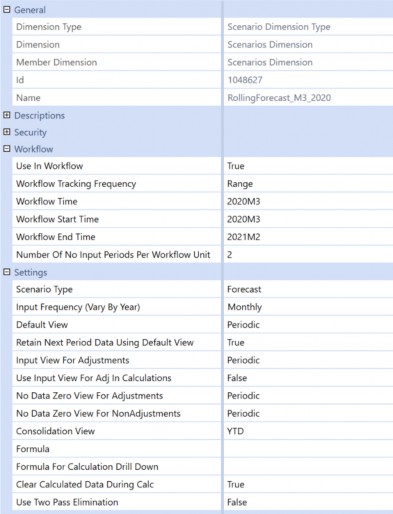Select the Workflow Time label
This screenshot has height=514, width=393.
click(x=47, y=201)
